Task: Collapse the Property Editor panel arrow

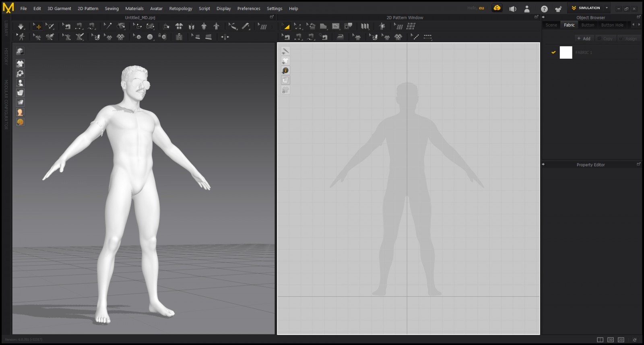Action: [543, 165]
